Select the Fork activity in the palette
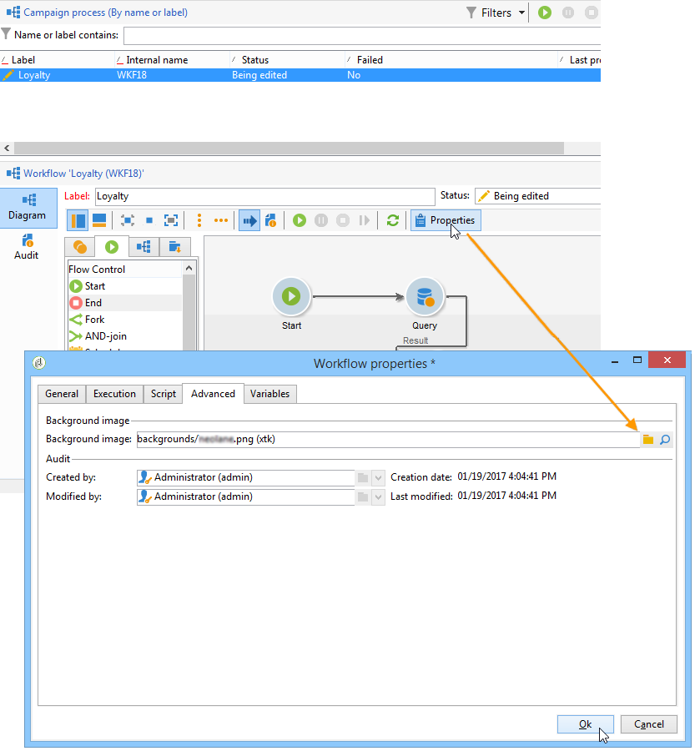This screenshot has height=756, width=700. (x=94, y=320)
